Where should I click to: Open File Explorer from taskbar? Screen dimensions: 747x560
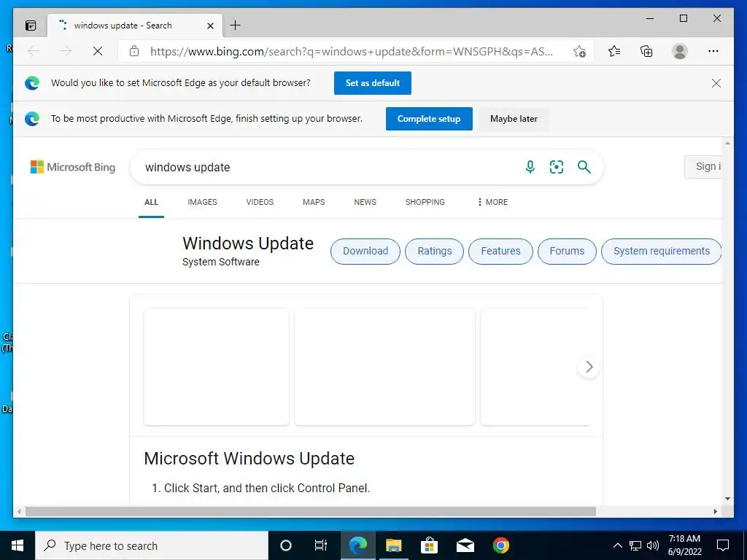[x=393, y=545]
